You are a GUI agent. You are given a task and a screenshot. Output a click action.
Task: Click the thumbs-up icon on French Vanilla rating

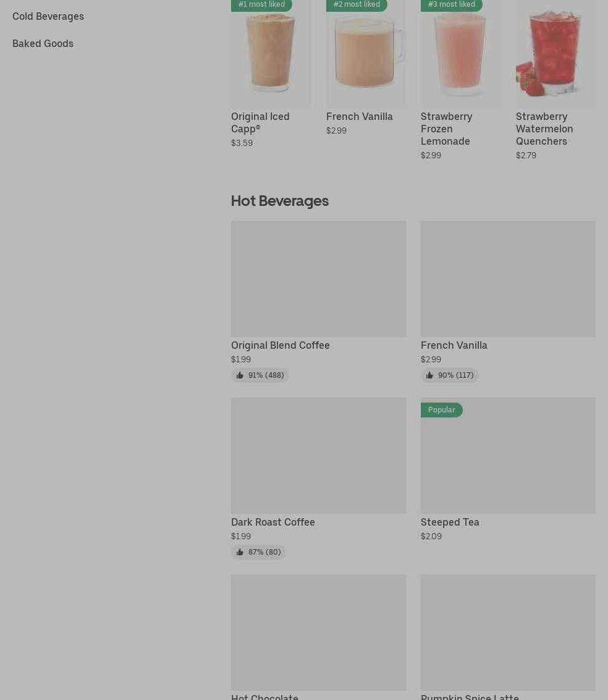click(x=429, y=375)
